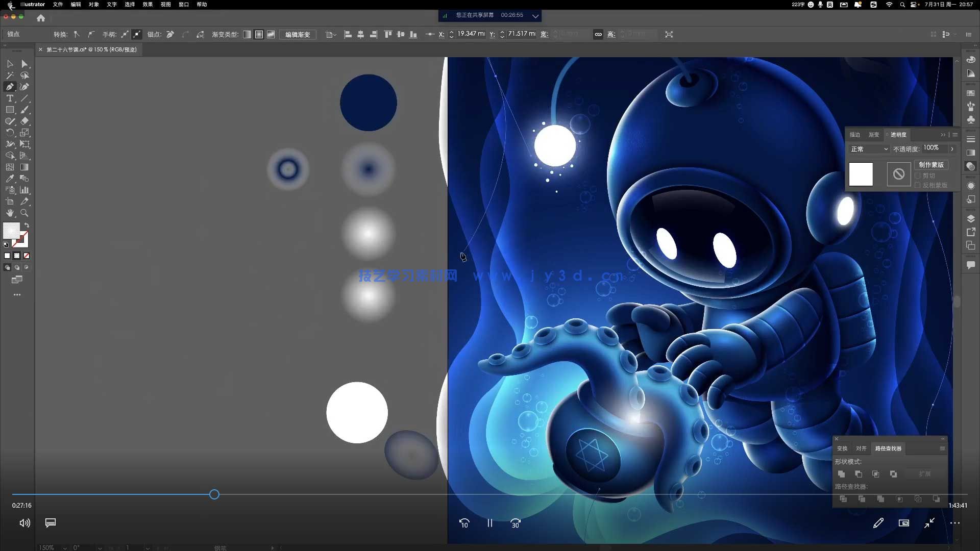Image resolution: width=980 pixels, height=551 pixels.
Task: Click the video progress slider handle
Action: pyautogui.click(x=214, y=494)
